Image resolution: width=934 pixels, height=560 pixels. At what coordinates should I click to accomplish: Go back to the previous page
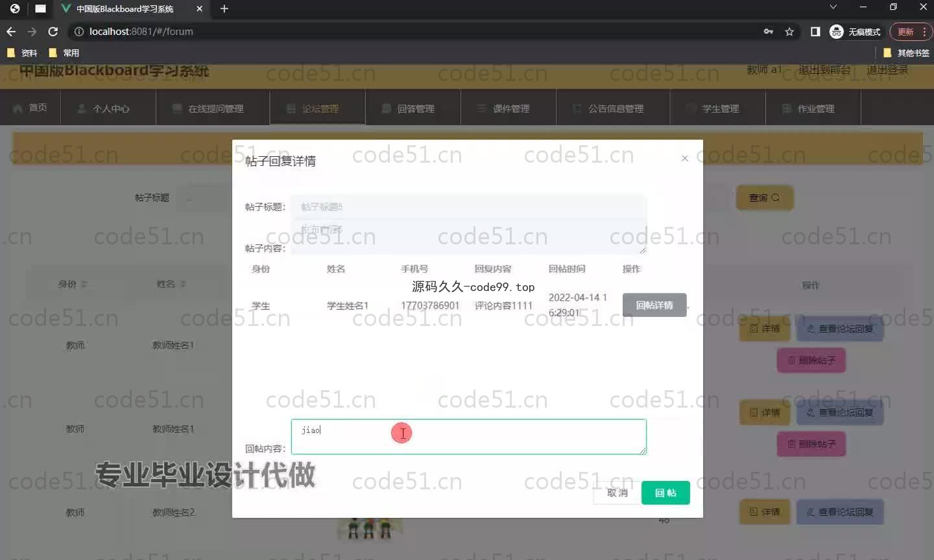tap(11, 31)
